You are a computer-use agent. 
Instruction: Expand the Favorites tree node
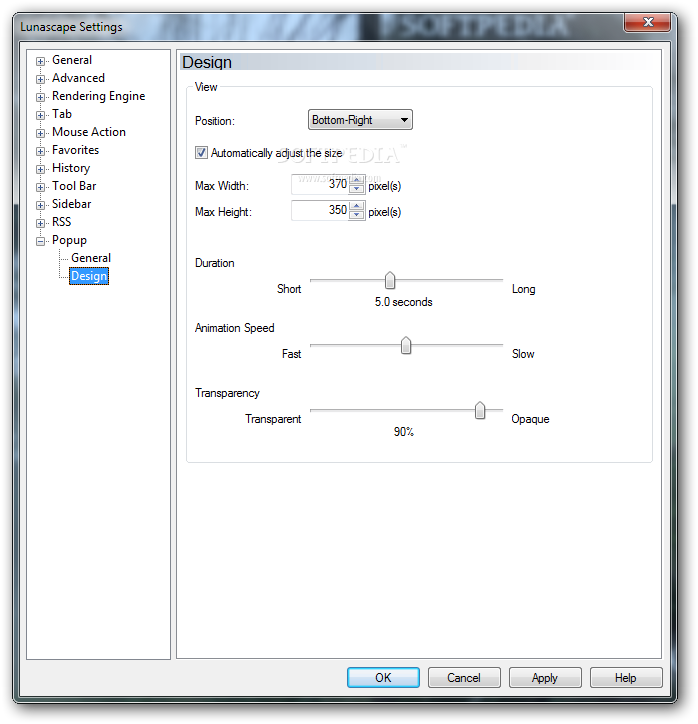point(41,151)
